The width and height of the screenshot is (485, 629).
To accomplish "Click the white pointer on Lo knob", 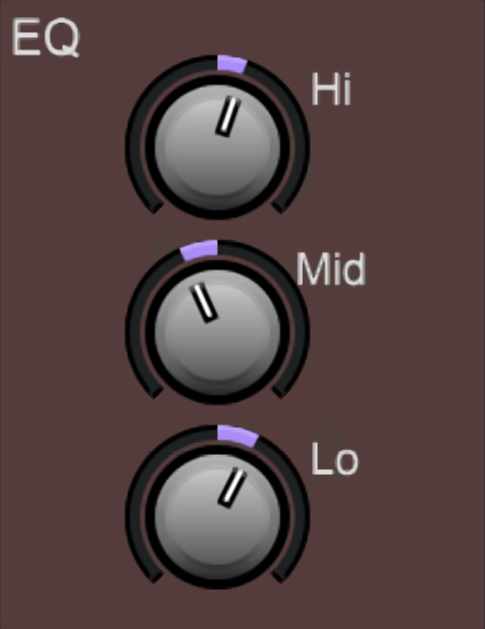I will coord(232,487).
